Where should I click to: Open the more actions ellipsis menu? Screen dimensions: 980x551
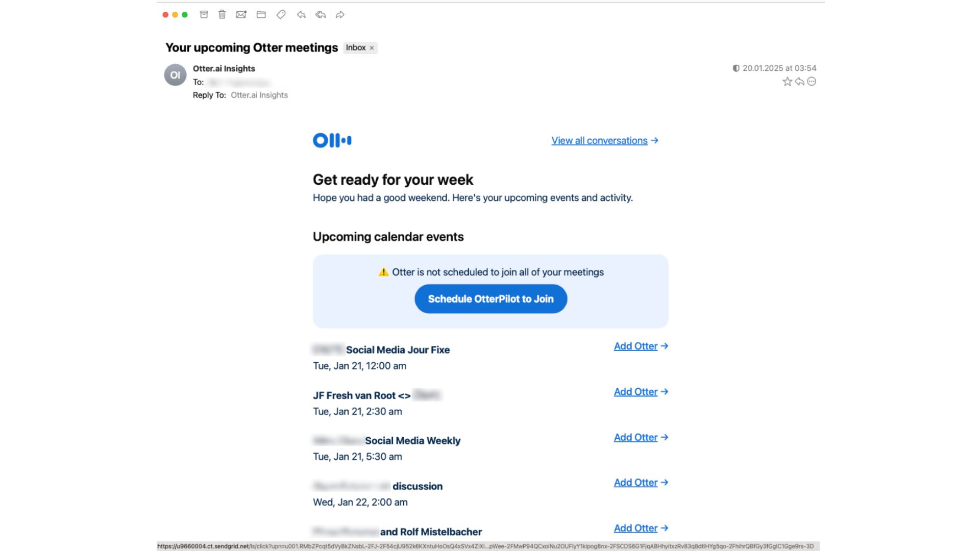(x=812, y=82)
